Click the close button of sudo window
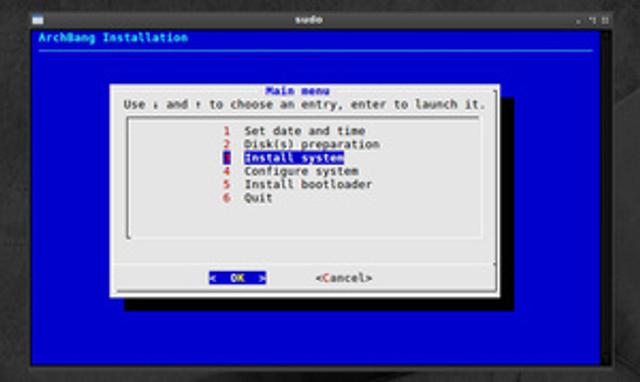This screenshot has height=382, width=640. [x=605, y=20]
